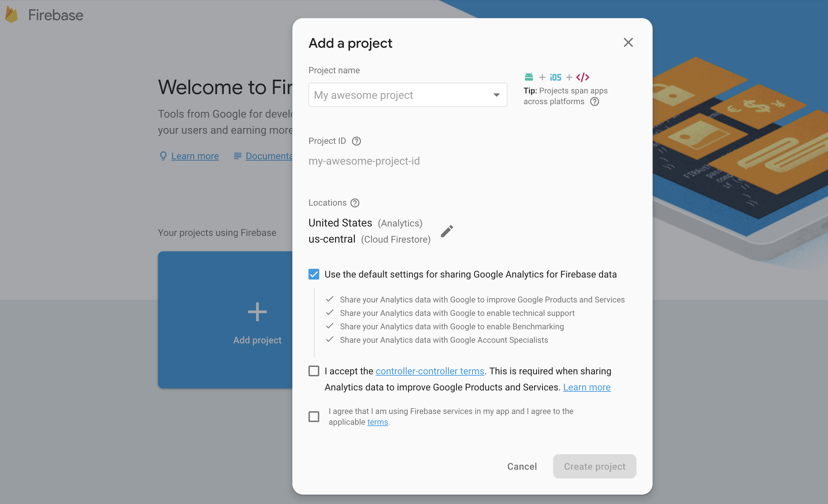Toggle default Google Analytics sharing checkbox
This screenshot has height=504, width=828.
pos(314,275)
